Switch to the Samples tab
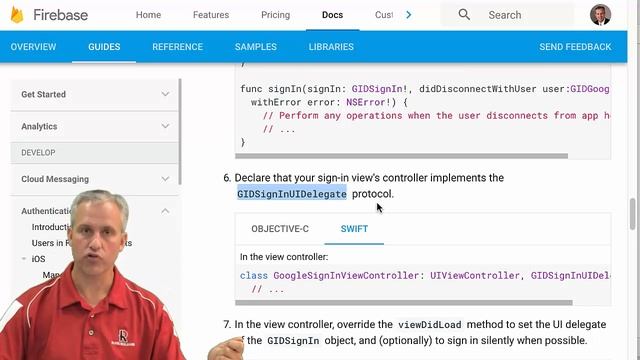640x360 pixels. pos(256,47)
